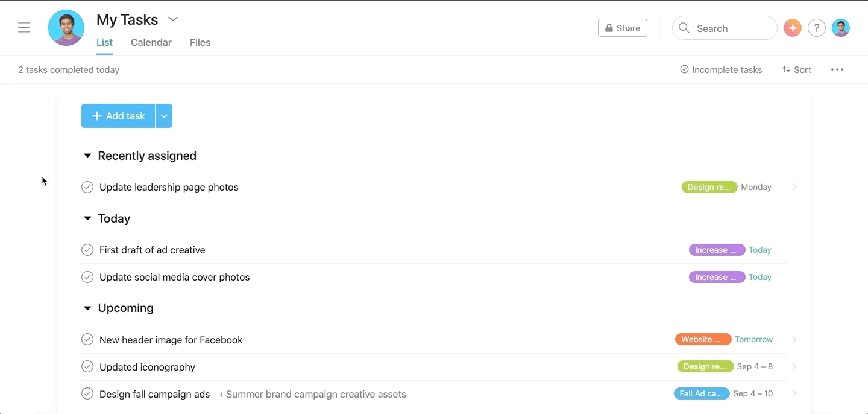Click the Sep 4 – 8 due date
Image resolution: width=868 pixels, height=414 pixels.
tap(755, 366)
